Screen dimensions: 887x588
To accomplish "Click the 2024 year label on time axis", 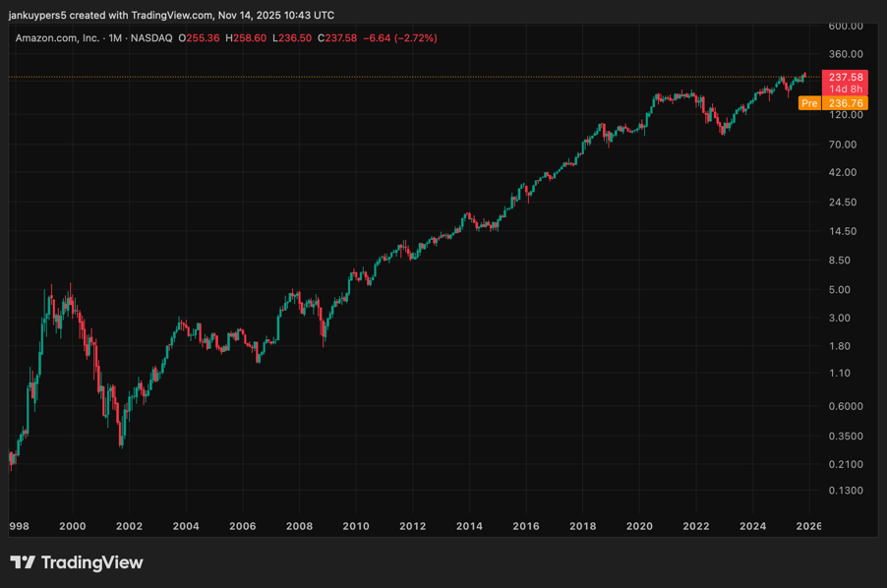I will point(753,526).
